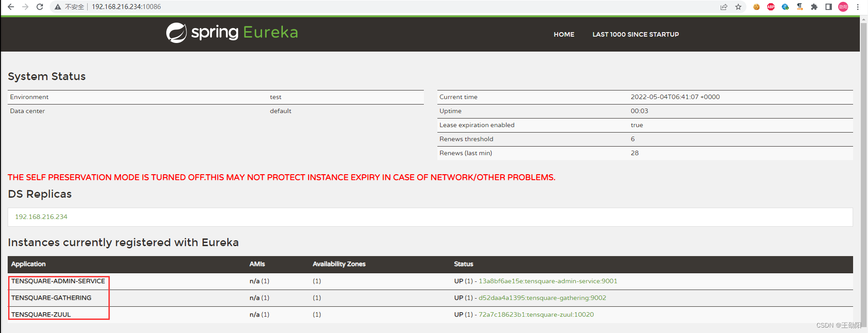Viewport: 868px width, 333px height.
Task: Go to HOME in navigation
Action: pyautogui.click(x=564, y=34)
